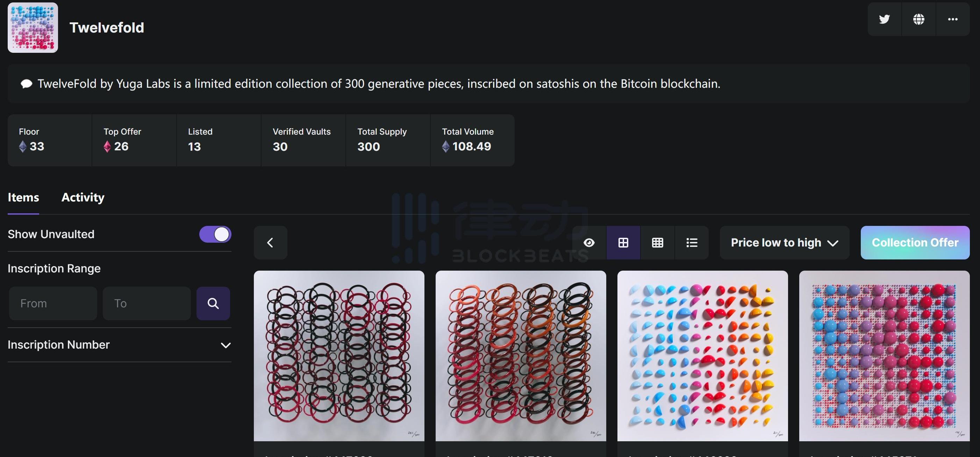The height and width of the screenshot is (457, 980).
Task: Open the Twitter bird link
Action: click(x=884, y=19)
